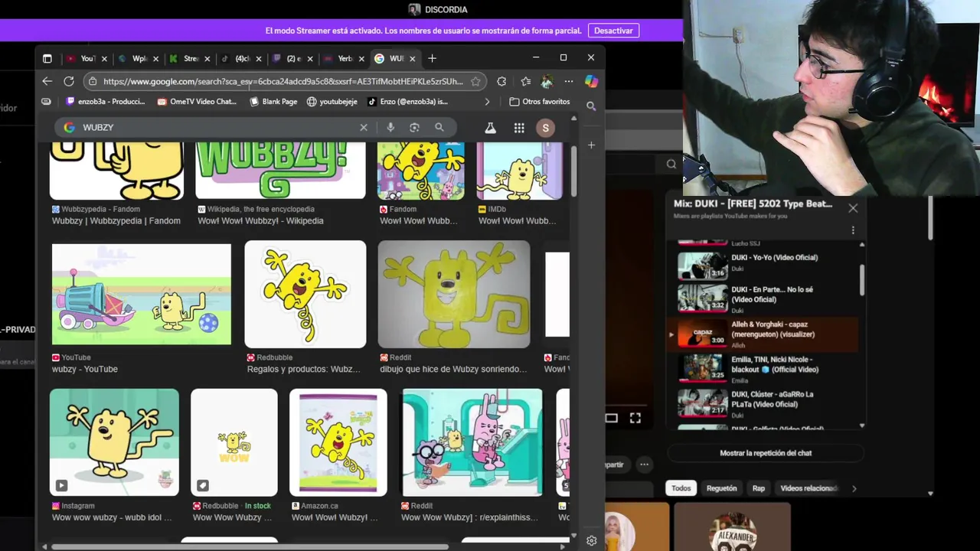Open the Instagram Wubbzy video thumbnail
The height and width of the screenshot is (551, 980).
(x=114, y=442)
